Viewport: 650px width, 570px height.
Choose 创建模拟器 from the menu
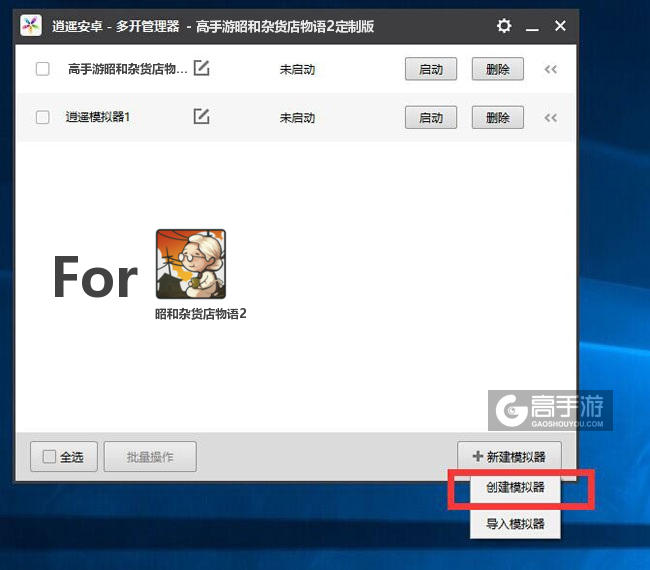[515, 488]
